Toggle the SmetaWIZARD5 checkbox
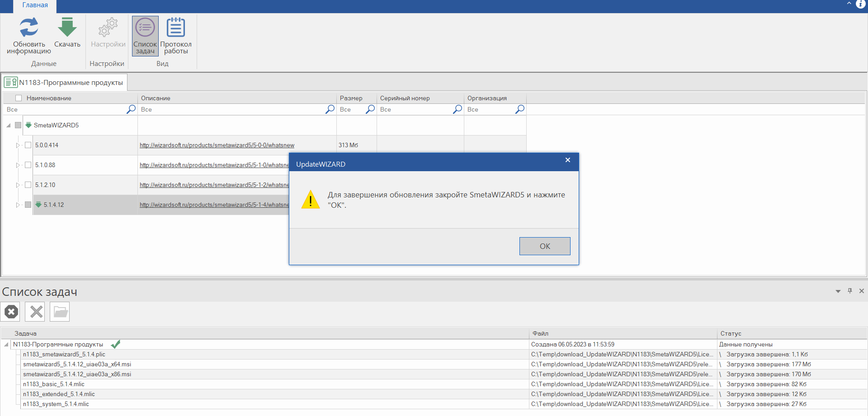Viewport: 868px width, 416px height. click(x=18, y=125)
